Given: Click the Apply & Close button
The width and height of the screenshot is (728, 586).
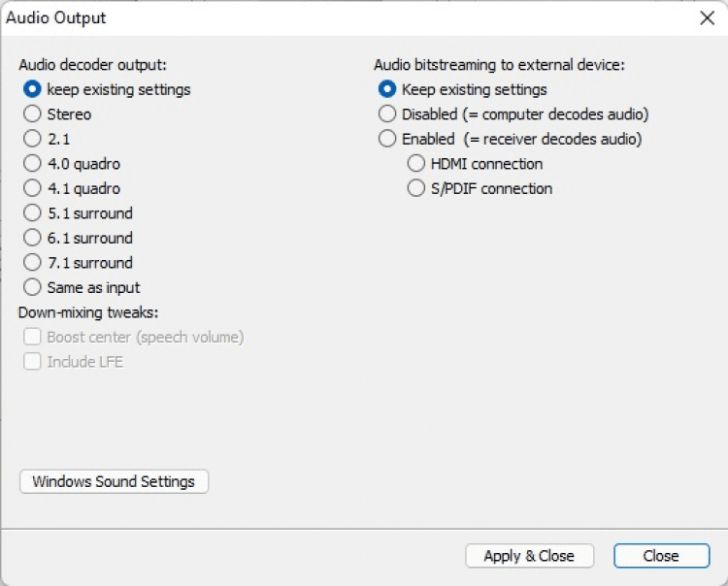Looking at the screenshot, I should coord(529,556).
